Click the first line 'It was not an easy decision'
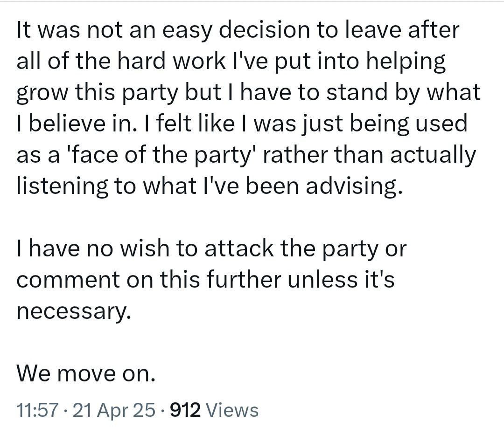 point(238,30)
